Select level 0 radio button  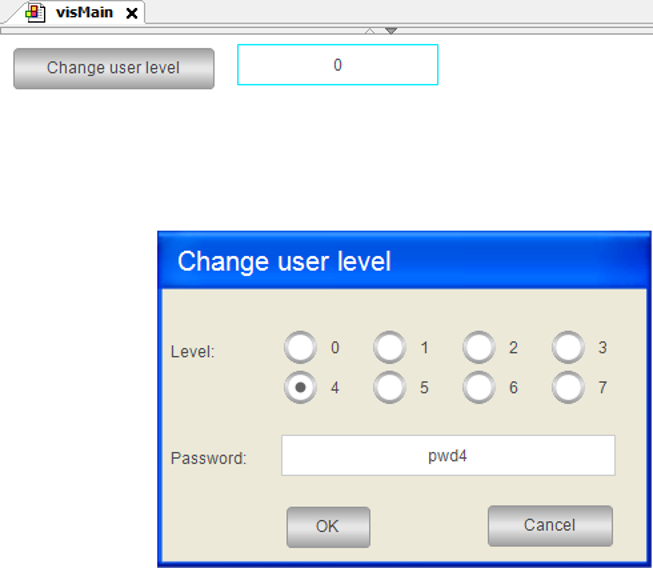tap(300, 348)
